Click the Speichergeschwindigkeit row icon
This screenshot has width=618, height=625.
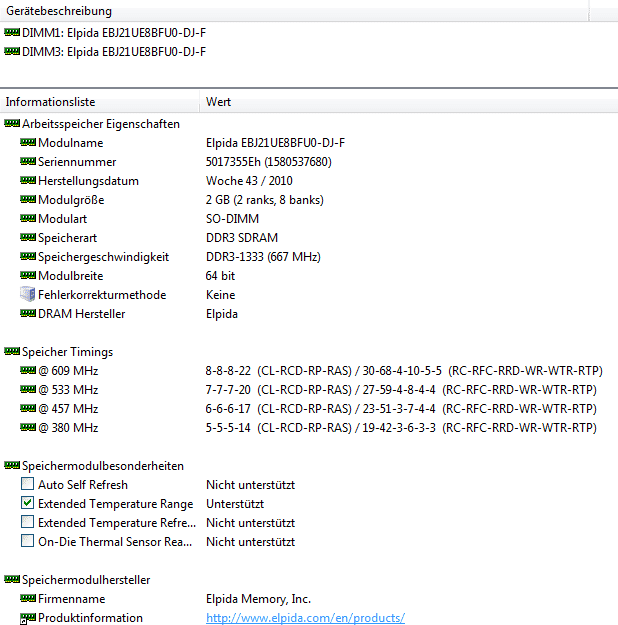[28, 256]
